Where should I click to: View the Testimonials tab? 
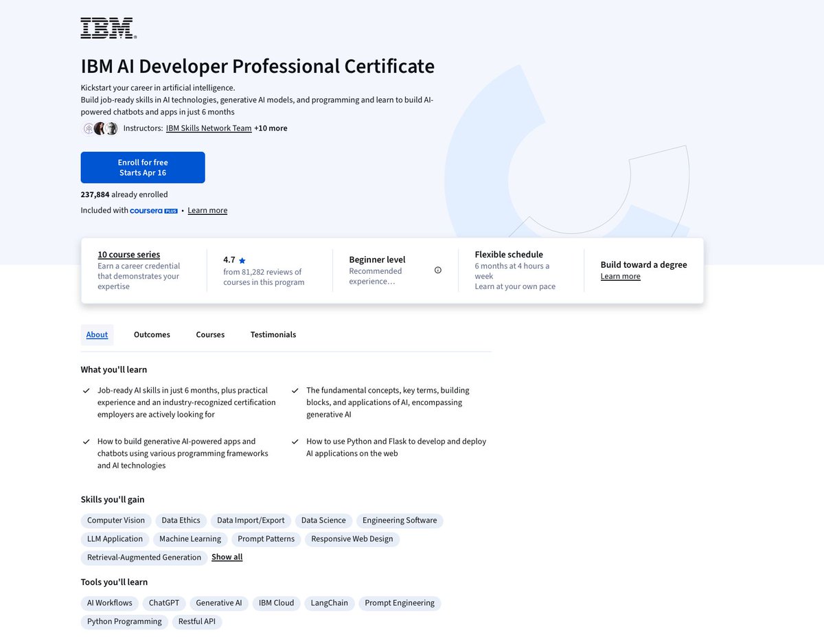[x=273, y=334]
